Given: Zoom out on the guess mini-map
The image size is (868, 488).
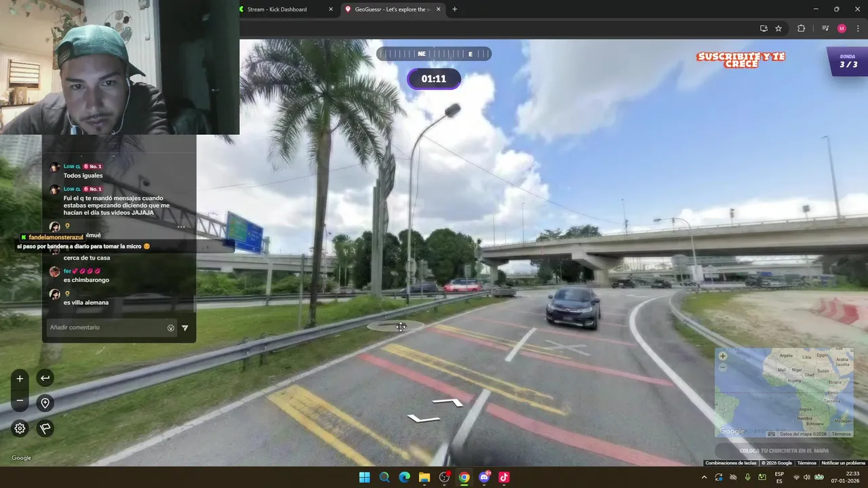Looking at the screenshot, I should pyautogui.click(x=723, y=367).
